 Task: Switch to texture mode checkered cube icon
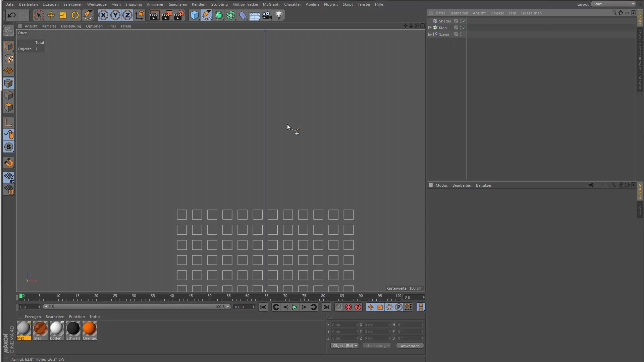coord(9,59)
